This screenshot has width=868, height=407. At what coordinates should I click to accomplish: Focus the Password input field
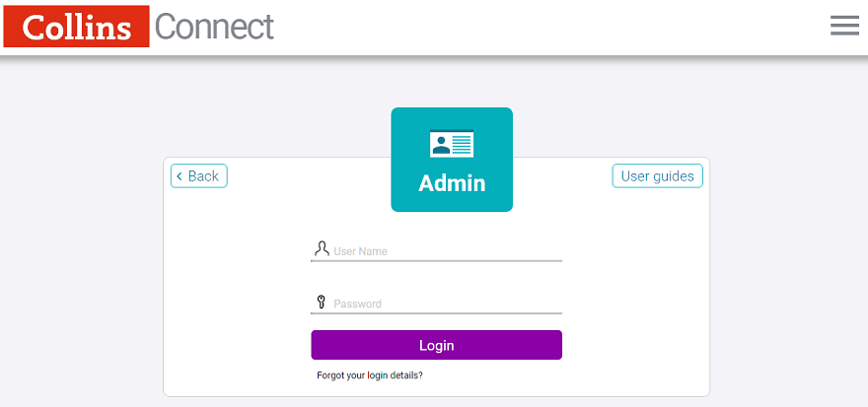444,304
